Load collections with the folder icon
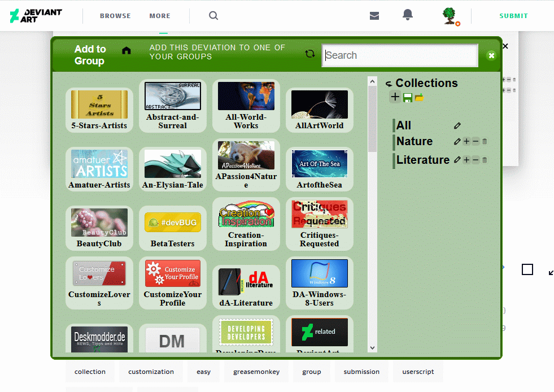Image resolution: width=554 pixels, height=392 pixels. coord(419,97)
